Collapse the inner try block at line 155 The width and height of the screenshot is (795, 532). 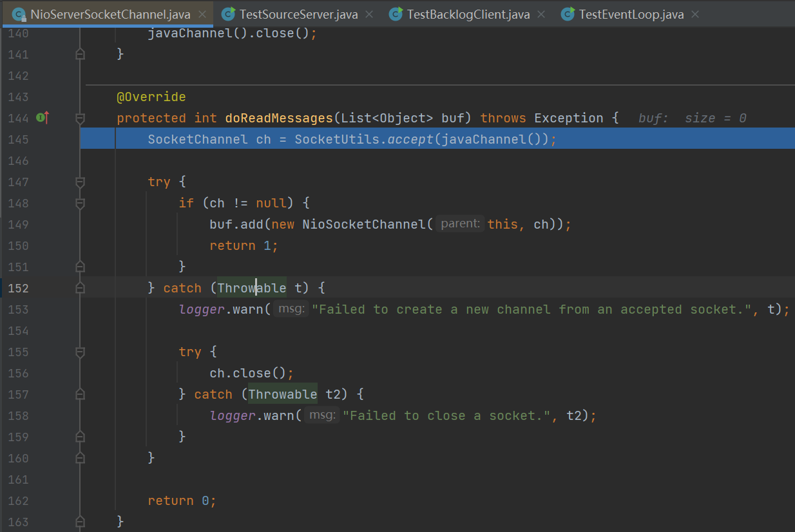pyautogui.click(x=80, y=352)
